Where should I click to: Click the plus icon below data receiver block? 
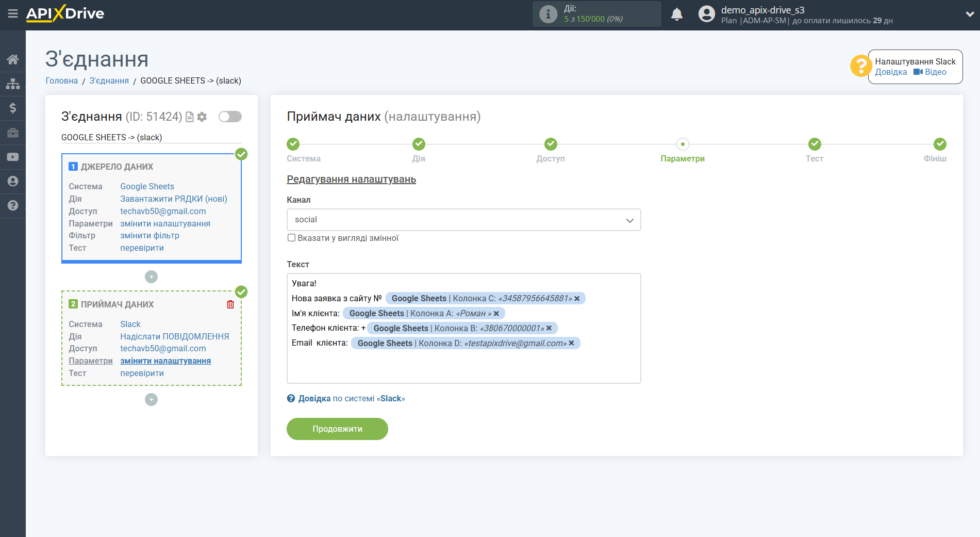click(x=151, y=400)
